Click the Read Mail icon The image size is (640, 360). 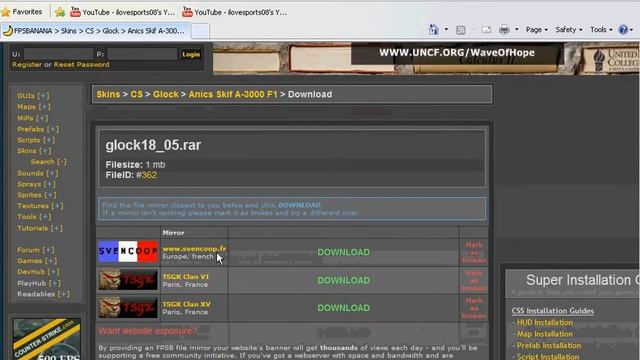point(486,30)
